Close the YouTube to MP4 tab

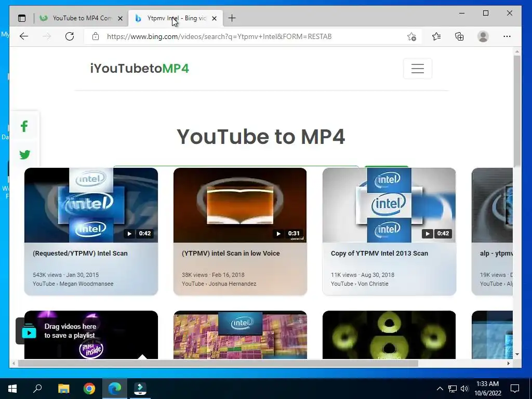click(x=120, y=18)
